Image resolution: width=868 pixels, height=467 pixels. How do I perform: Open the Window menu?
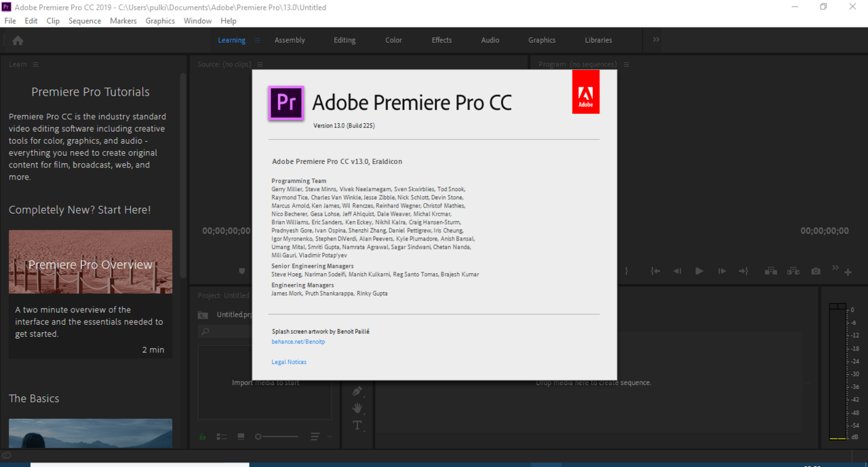(x=198, y=21)
